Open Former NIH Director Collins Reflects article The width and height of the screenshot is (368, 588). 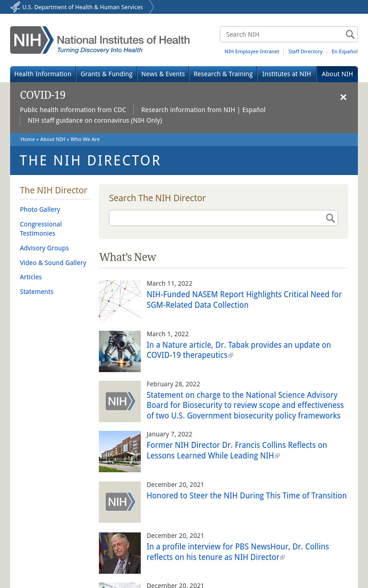pyautogui.click(x=237, y=450)
